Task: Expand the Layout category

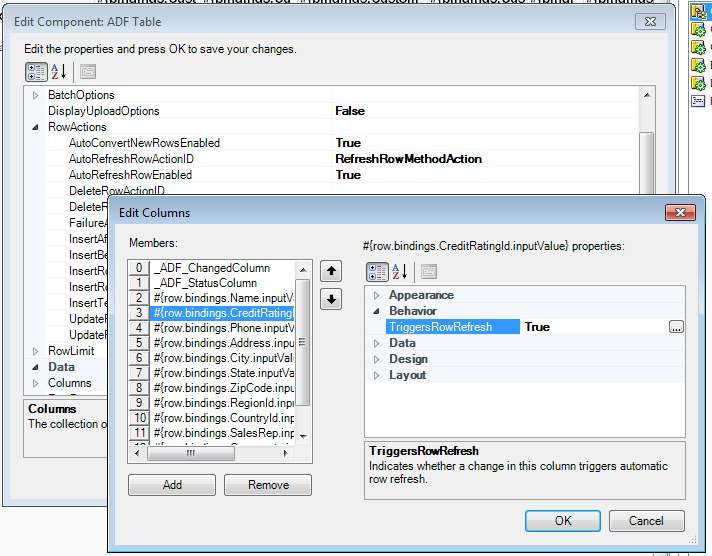Action: coord(376,375)
